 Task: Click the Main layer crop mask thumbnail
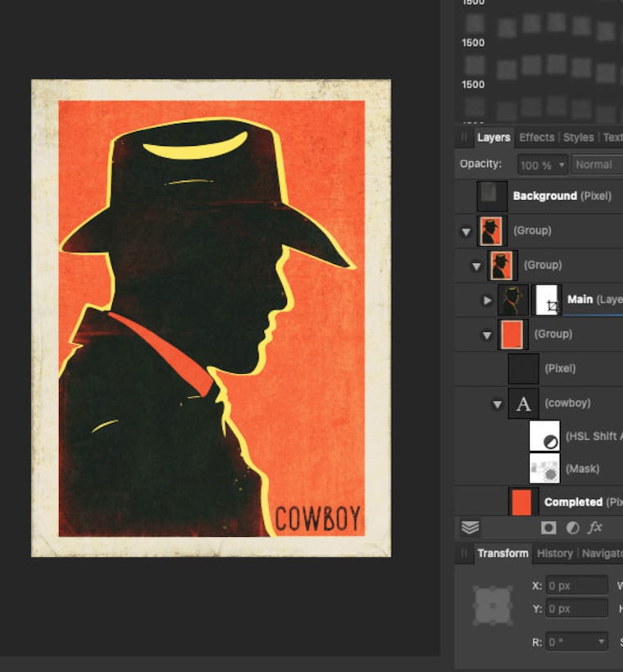point(547,300)
